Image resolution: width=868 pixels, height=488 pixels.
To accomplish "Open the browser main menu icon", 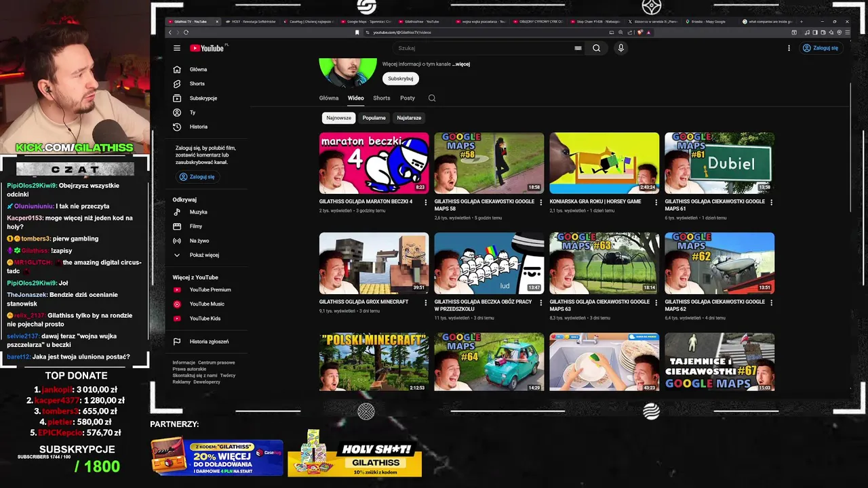I will (847, 32).
